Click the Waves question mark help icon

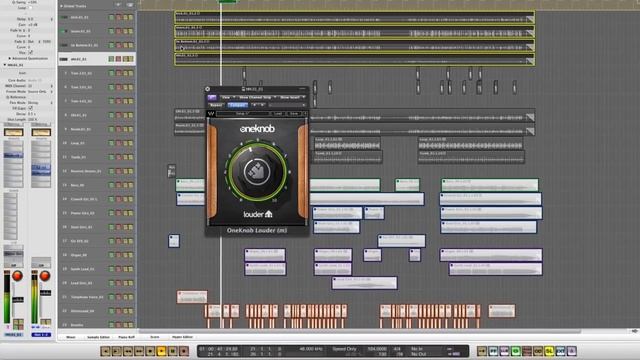tap(304, 114)
